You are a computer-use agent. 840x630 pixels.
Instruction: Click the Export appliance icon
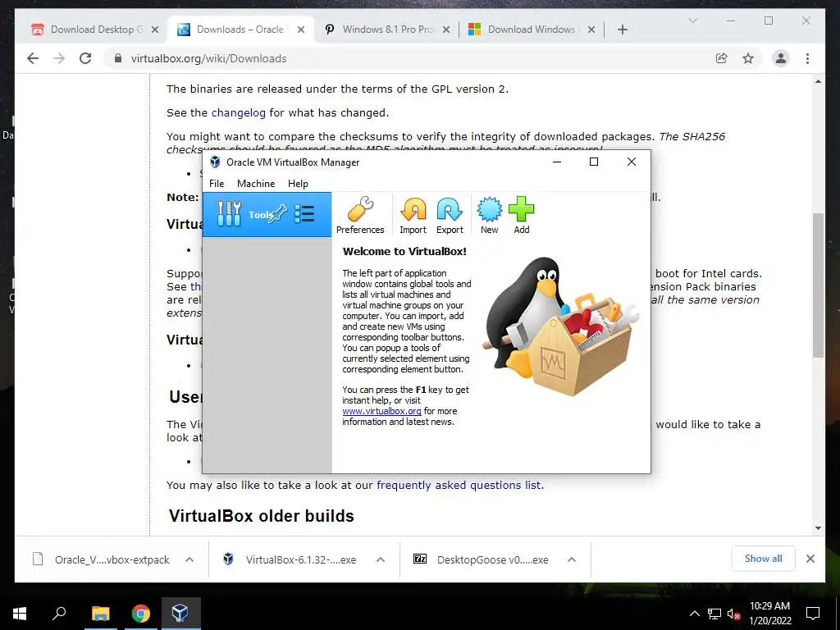click(x=450, y=216)
